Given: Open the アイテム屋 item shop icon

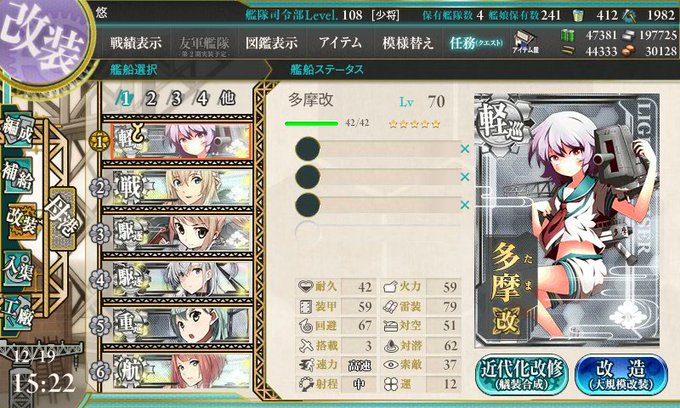Looking at the screenshot, I should (x=525, y=42).
